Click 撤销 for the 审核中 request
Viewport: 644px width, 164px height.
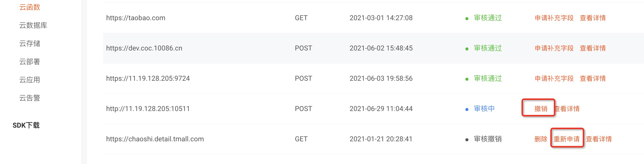point(541,109)
